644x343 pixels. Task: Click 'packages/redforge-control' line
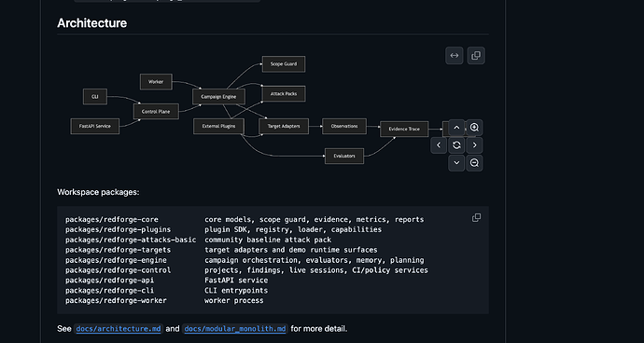118,270
